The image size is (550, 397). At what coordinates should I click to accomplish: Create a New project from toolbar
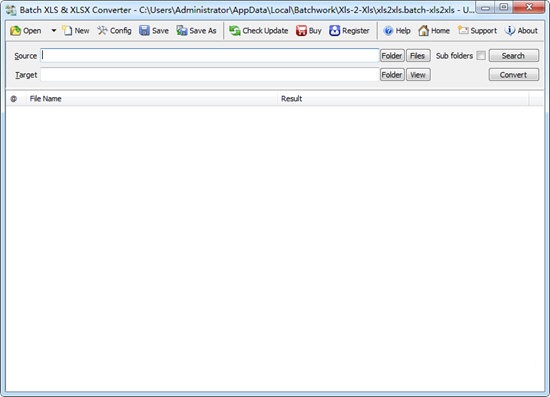75,31
